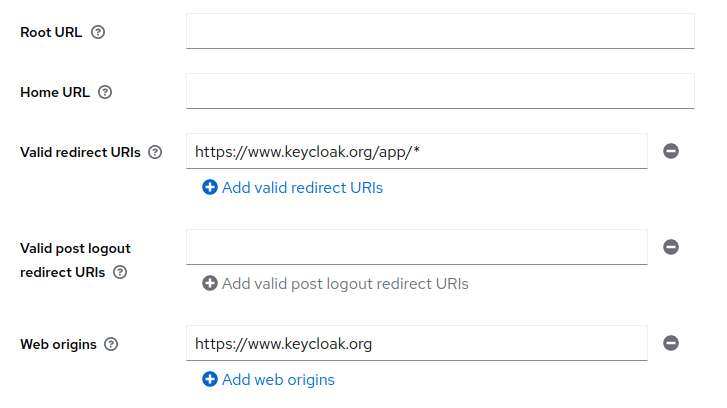Image resolution: width=727 pixels, height=408 pixels.
Task: Add web origins link
Action: point(278,379)
